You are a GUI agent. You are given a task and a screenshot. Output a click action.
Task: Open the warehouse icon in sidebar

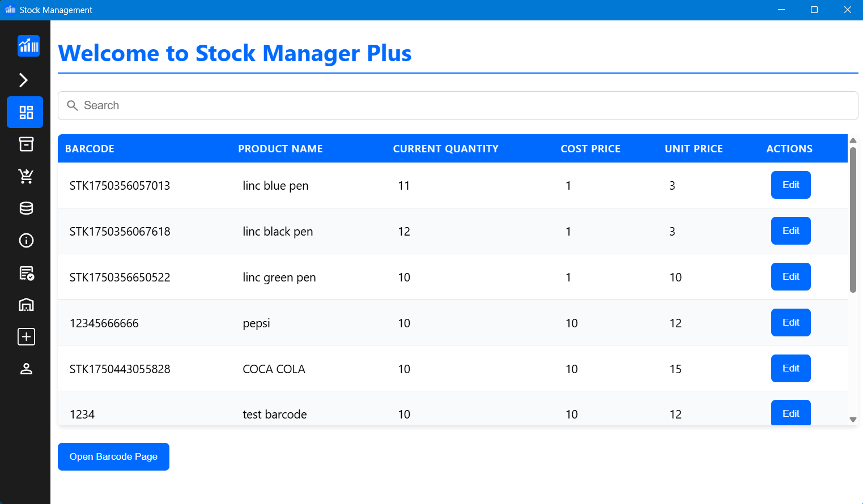(26, 305)
